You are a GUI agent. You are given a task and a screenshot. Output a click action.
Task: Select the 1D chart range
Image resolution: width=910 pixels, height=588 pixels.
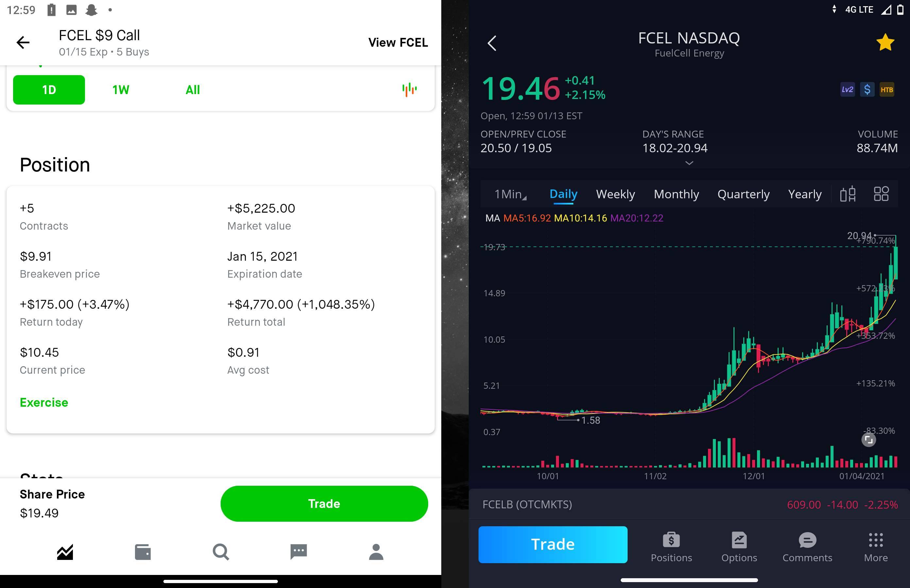(x=49, y=90)
